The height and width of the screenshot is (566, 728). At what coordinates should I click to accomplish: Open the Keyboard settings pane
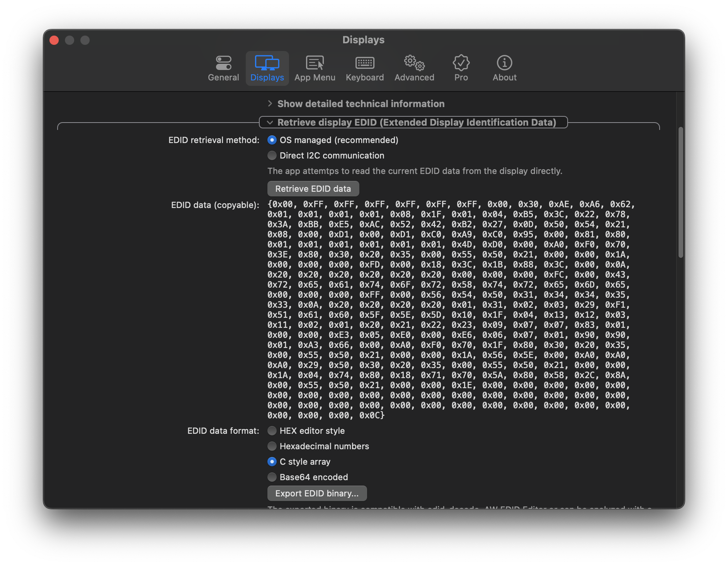[x=364, y=68]
